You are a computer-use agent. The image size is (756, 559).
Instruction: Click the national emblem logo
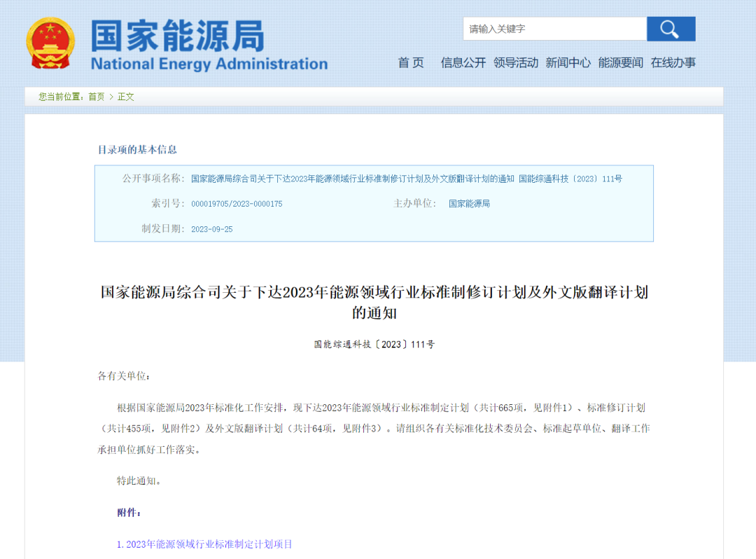pos(50,43)
